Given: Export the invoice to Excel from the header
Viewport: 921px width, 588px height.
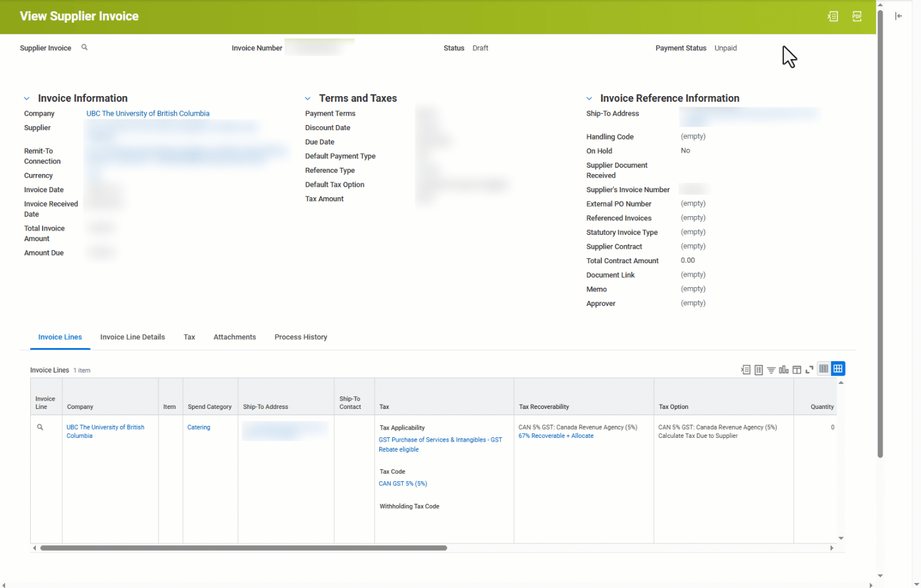Looking at the screenshot, I should [832, 16].
